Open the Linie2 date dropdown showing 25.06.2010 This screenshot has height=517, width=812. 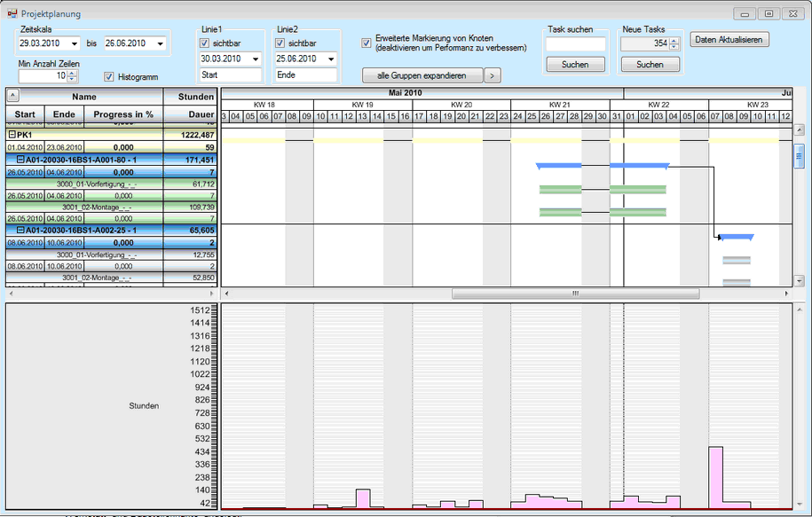(330, 59)
